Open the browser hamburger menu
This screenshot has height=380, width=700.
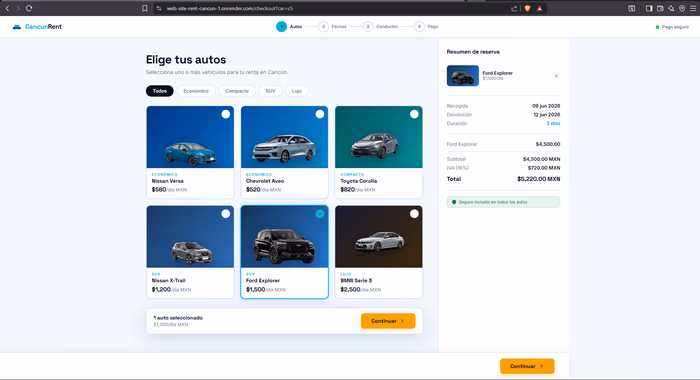click(693, 8)
